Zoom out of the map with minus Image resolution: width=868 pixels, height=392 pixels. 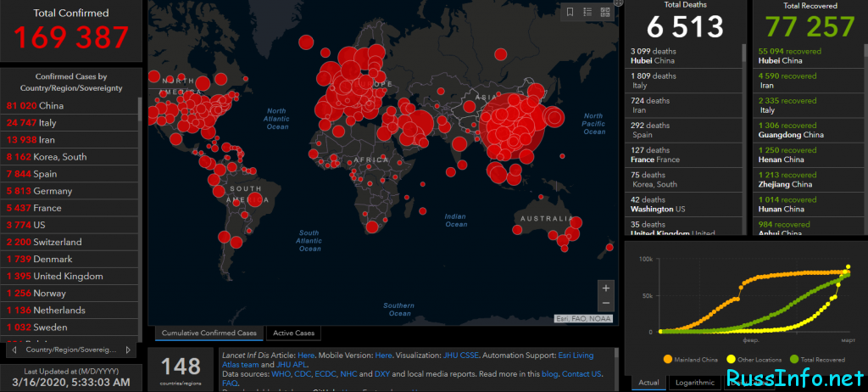605,303
